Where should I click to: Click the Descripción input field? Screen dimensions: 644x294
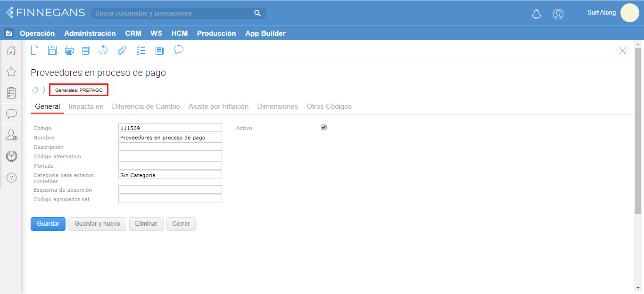coord(170,147)
